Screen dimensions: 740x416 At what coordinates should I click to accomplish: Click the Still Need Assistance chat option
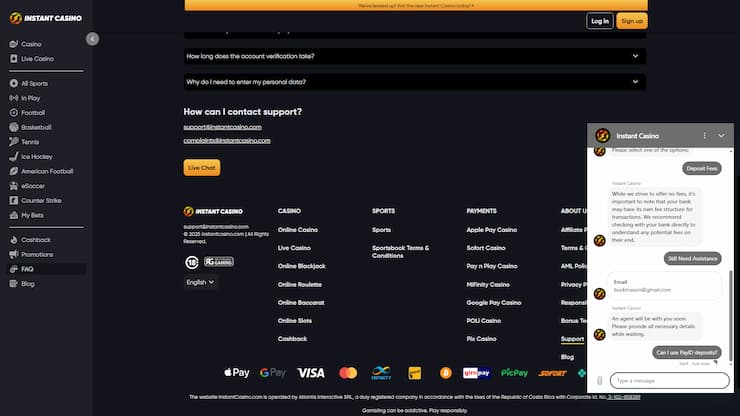[692, 258]
